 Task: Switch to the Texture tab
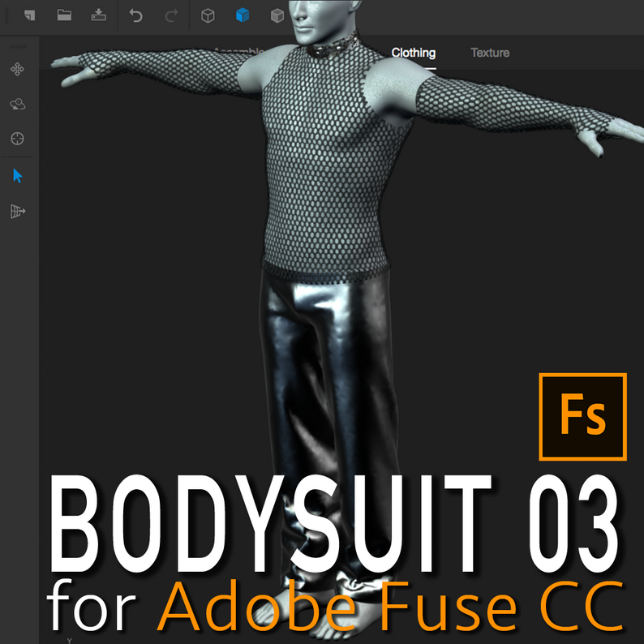click(490, 53)
